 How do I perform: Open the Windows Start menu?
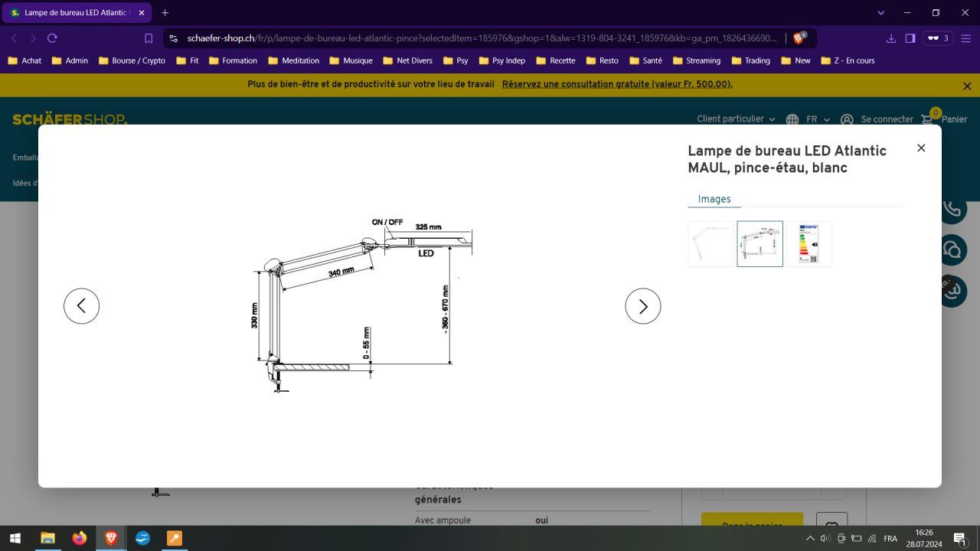pyautogui.click(x=15, y=539)
